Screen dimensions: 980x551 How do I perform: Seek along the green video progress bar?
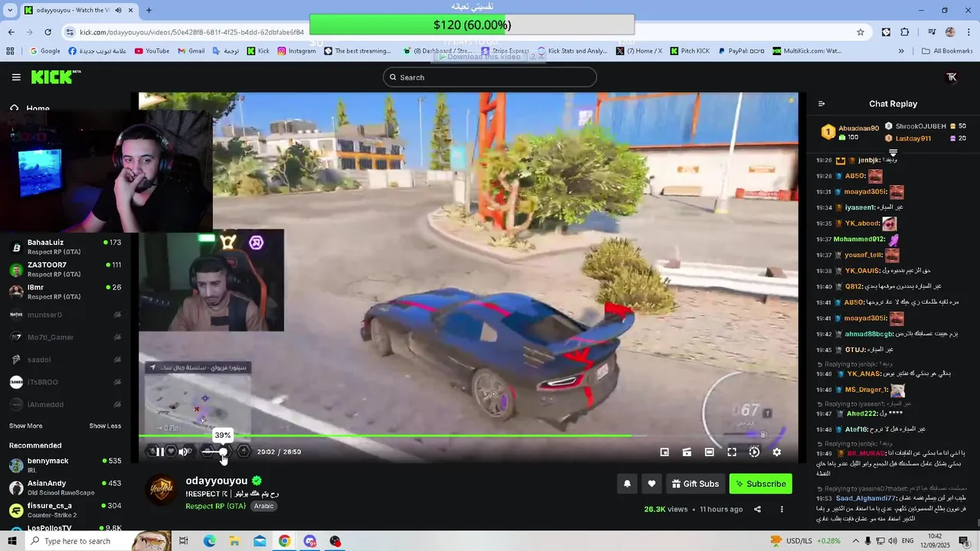(468, 436)
